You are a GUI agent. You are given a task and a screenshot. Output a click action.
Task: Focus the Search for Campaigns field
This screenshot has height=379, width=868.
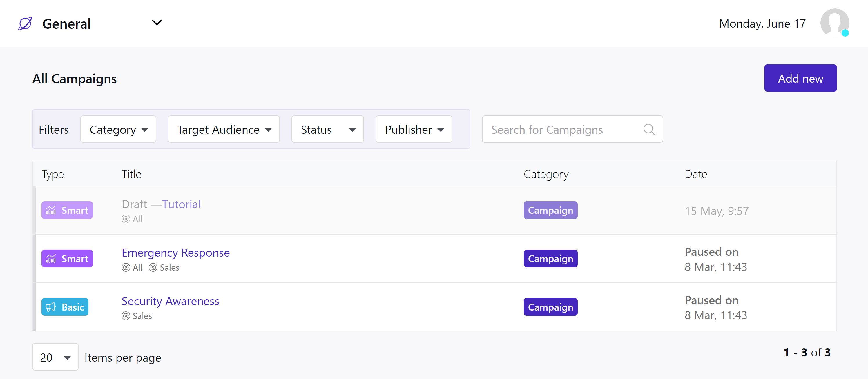click(572, 129)
